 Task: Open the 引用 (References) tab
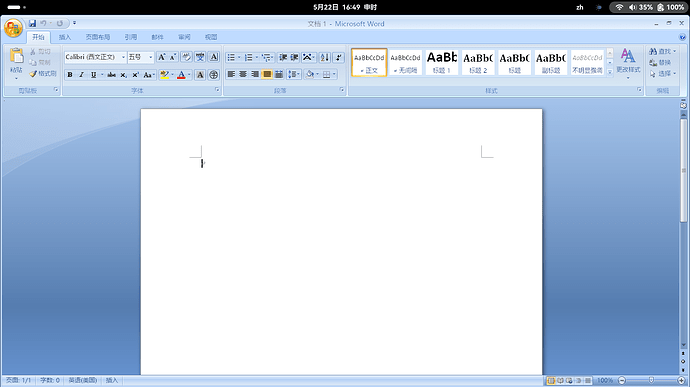[131, 37]
